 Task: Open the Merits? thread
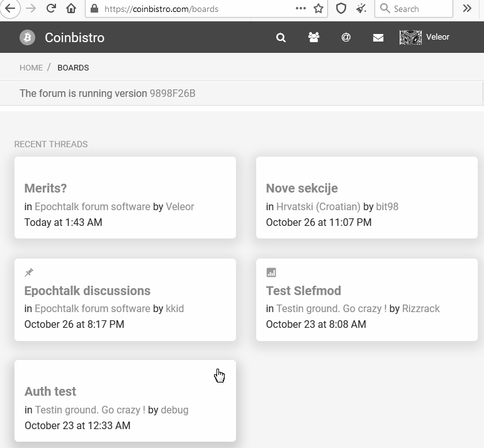coord(46,188)
